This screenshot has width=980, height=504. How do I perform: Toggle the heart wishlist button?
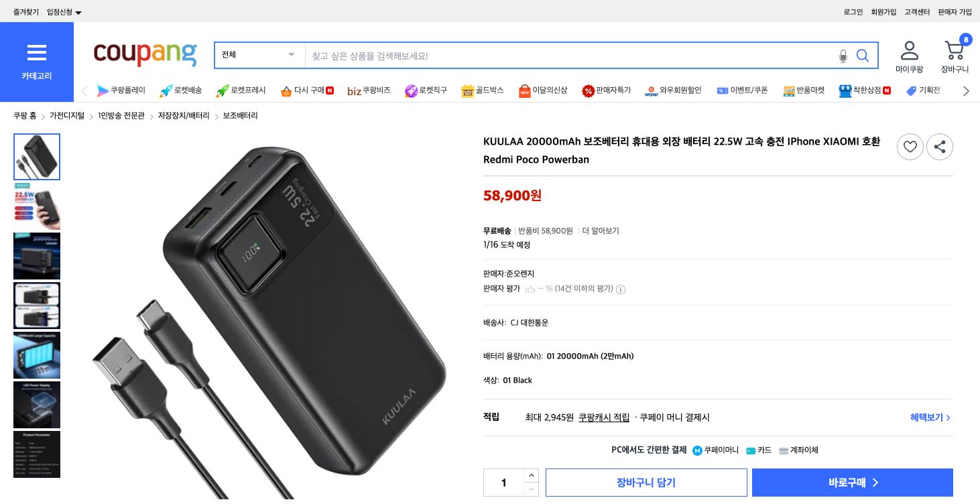pyautogui.click(x=910, y=147)
